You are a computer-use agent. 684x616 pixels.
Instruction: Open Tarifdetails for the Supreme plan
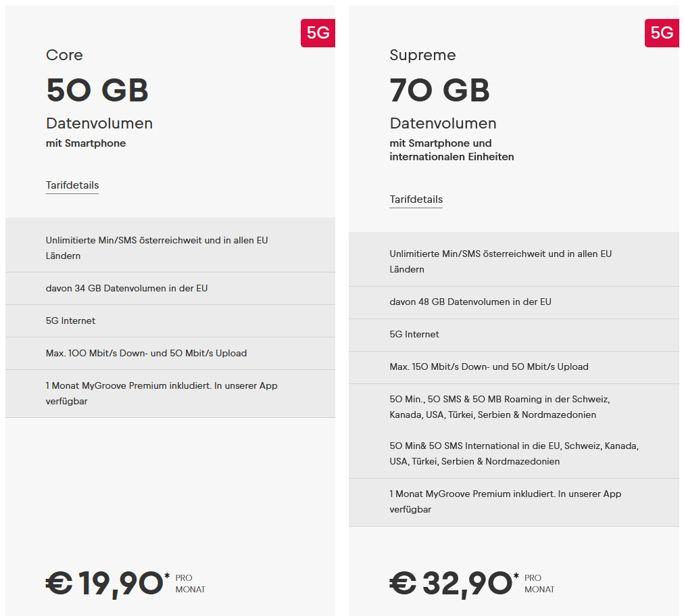tap(416, 199)
